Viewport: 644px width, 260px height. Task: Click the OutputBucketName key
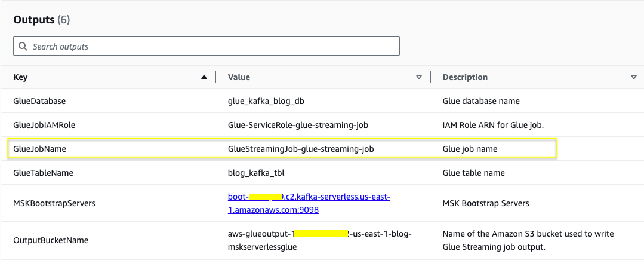pos(51,240)
